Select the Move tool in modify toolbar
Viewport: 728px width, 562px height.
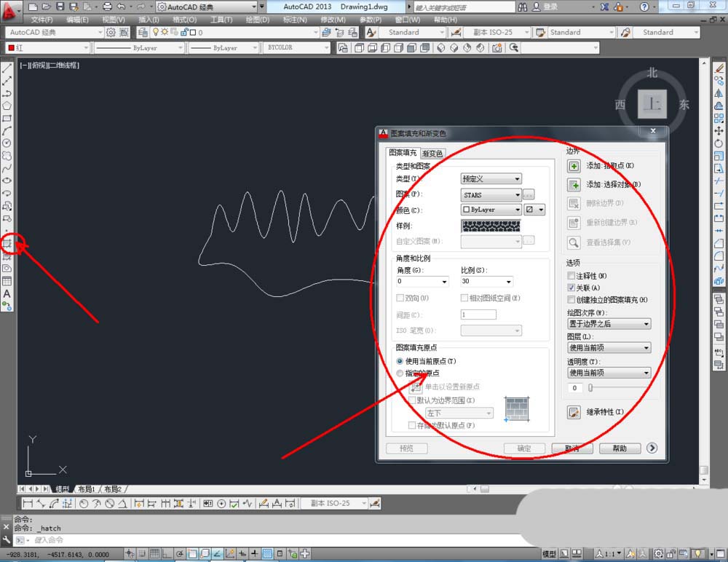point(719,131)
